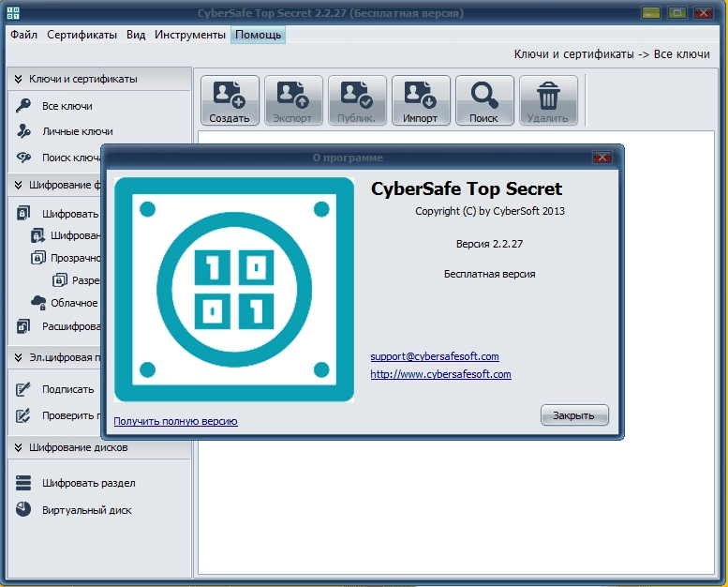This screenshot has height=587, width=728.
Task: Click the CyberSafe Top Secret heading
Action: click(x=467, y=188)
